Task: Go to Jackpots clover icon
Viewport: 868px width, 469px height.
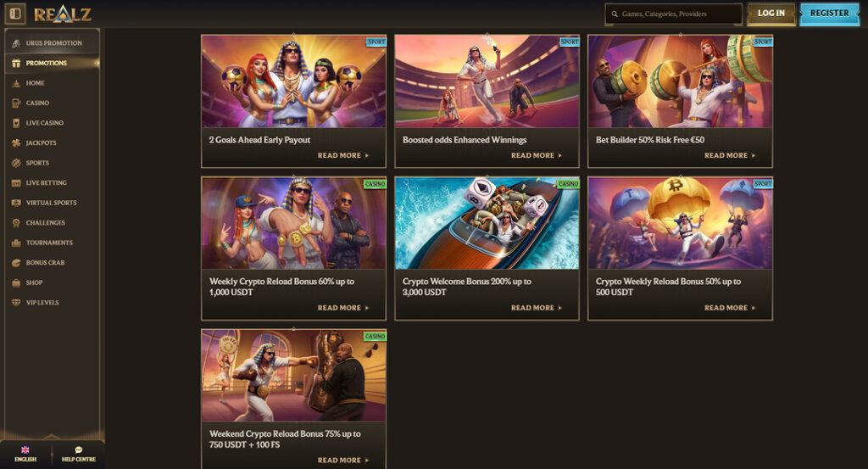Action: [x=16, y=142]
